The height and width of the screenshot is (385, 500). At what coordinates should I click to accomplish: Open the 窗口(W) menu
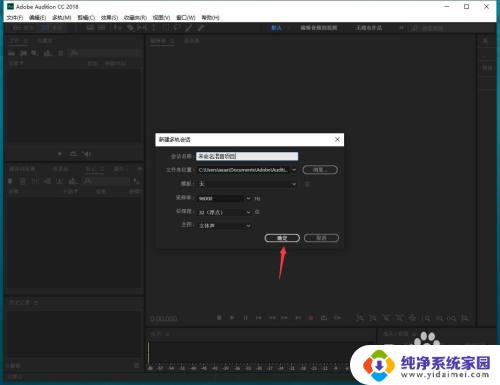coord(186,17)
